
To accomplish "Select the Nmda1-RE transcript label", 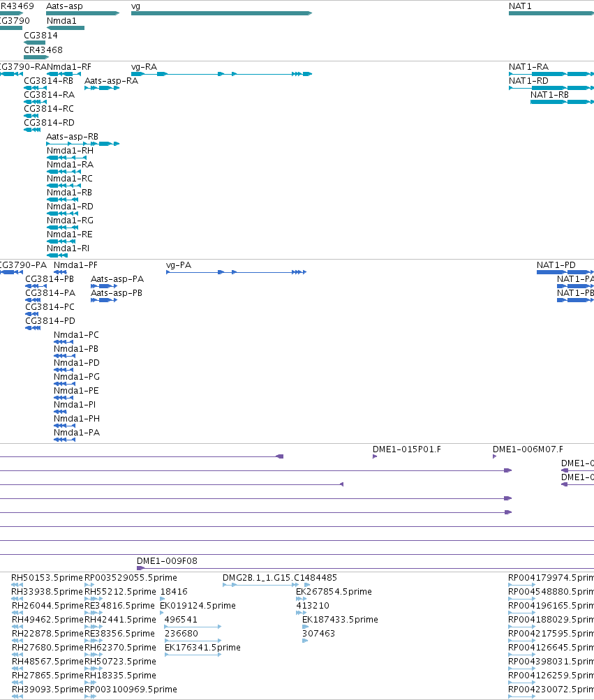I will click(x=70, y=234).
